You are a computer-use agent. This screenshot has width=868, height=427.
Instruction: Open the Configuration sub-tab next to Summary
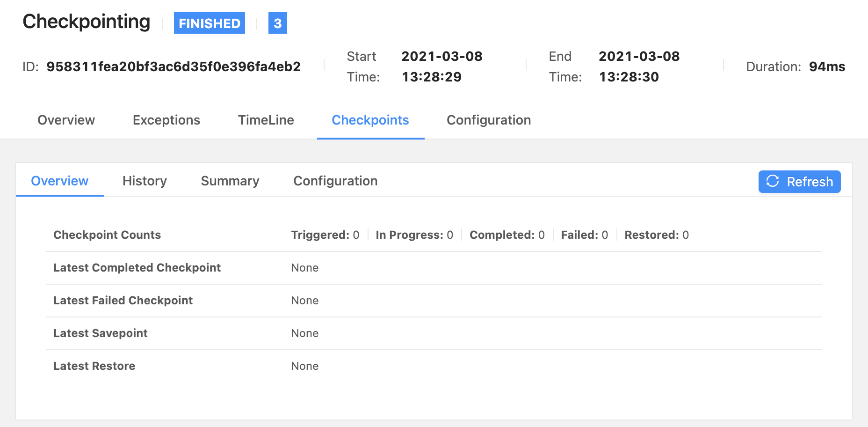tap(335, 181)
